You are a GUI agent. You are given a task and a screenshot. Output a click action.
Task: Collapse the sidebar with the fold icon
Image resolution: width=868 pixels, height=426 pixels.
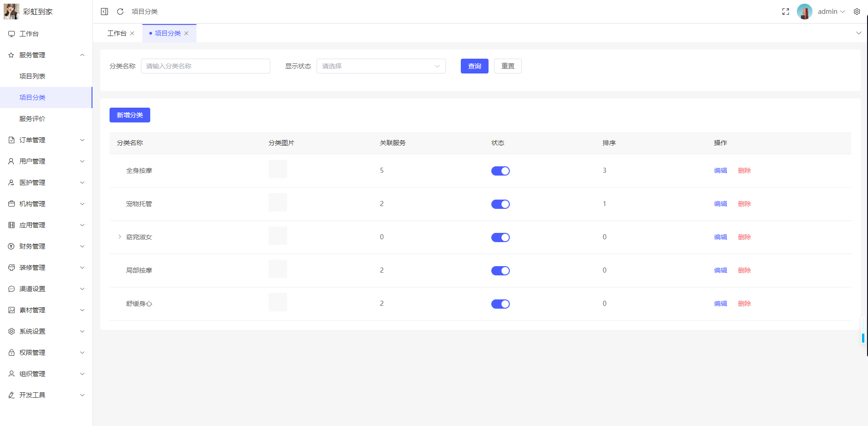(104, 12)
